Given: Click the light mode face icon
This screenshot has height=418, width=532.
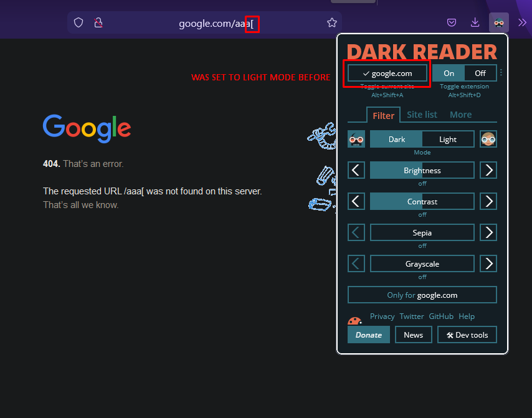Looking at the screenshot, I should (488, 139).
